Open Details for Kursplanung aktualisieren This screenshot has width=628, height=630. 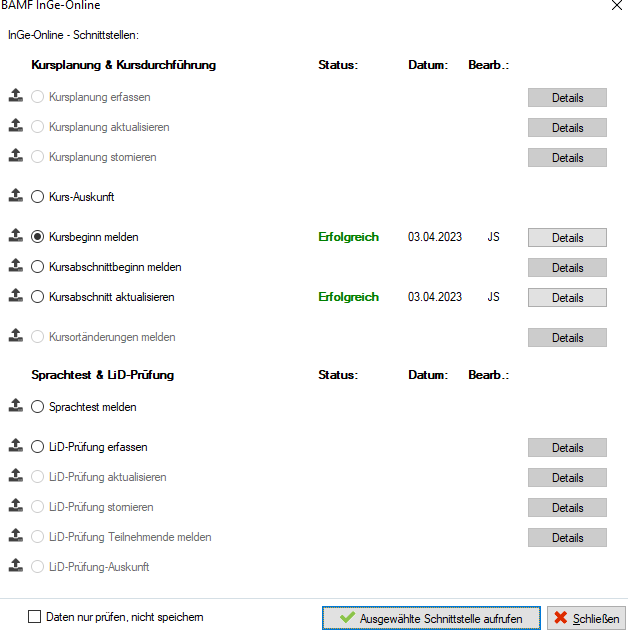(567, 128)
